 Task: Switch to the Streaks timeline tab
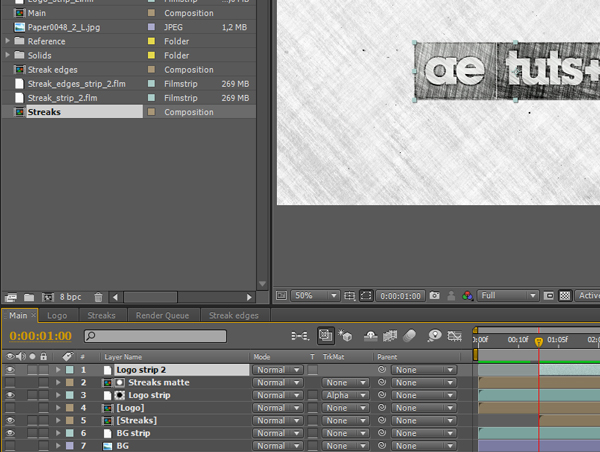click(101, 316)
